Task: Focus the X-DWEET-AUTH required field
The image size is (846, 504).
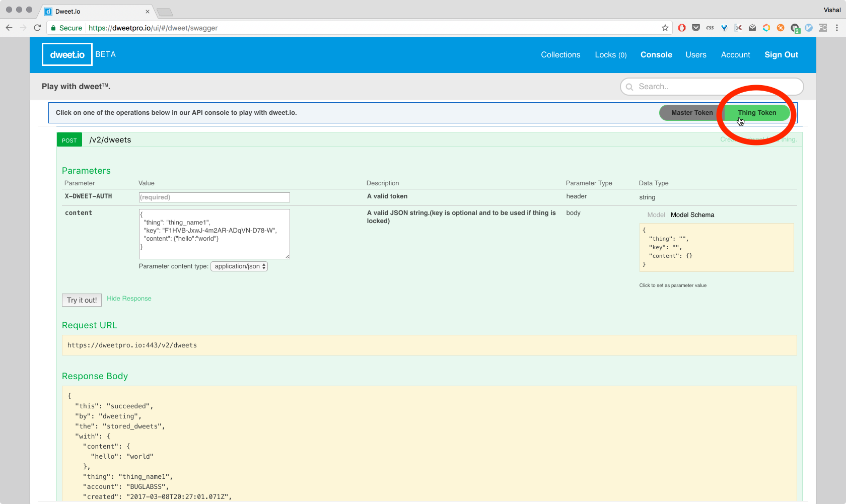Action: (214, 197)
